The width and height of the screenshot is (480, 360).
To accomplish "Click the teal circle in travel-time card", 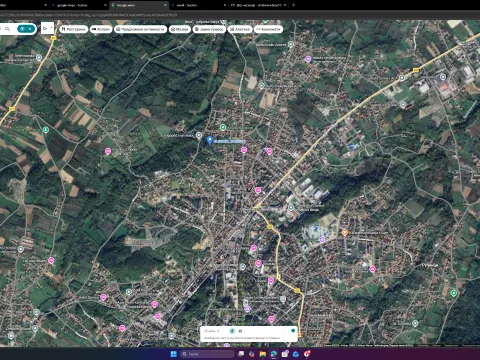I will point(293,331).
